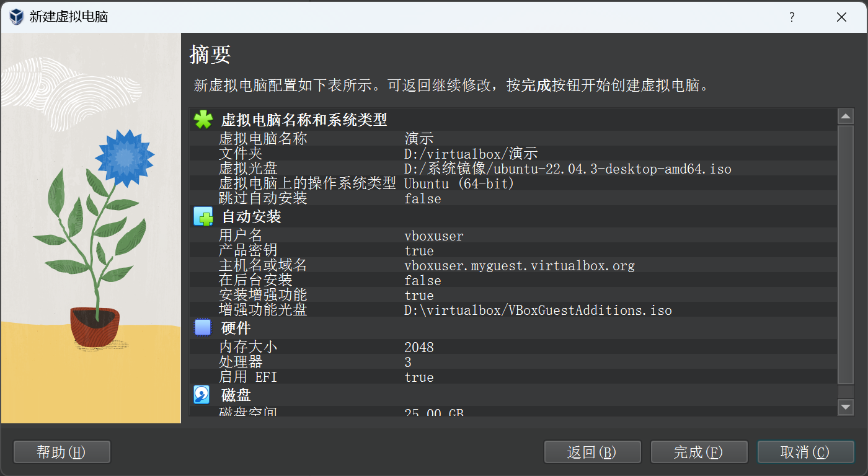
Task: Select the 内存大小 row label
Action: 248,347
